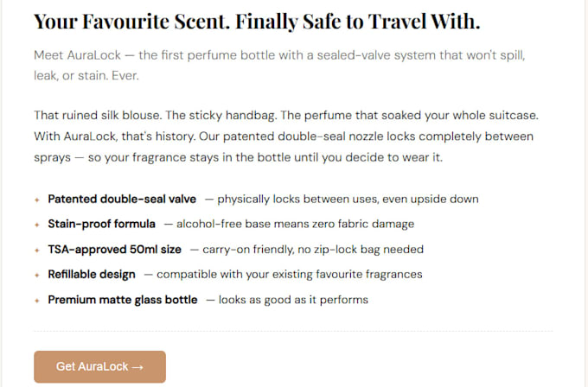Click the Meet AuraLock intro subtitle

point(279,65)
